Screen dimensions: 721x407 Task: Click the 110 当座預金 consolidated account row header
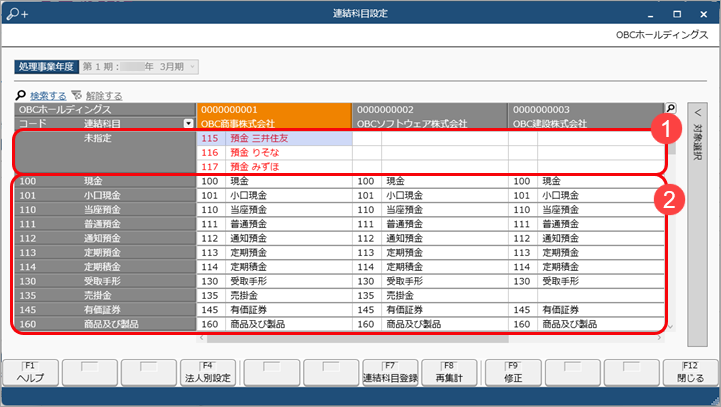click(105, 210)
